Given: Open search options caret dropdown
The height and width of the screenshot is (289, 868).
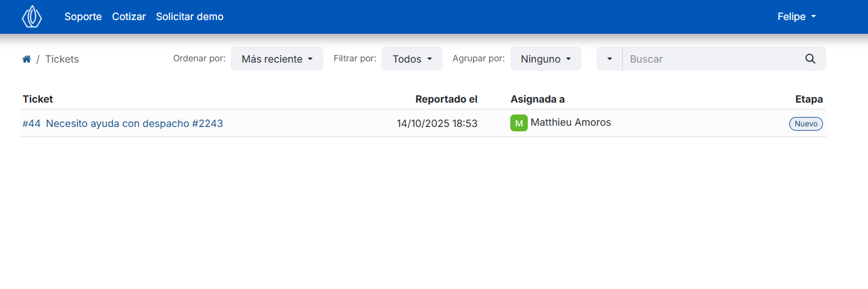Looking at the screenshot, I should pos(610,59).
